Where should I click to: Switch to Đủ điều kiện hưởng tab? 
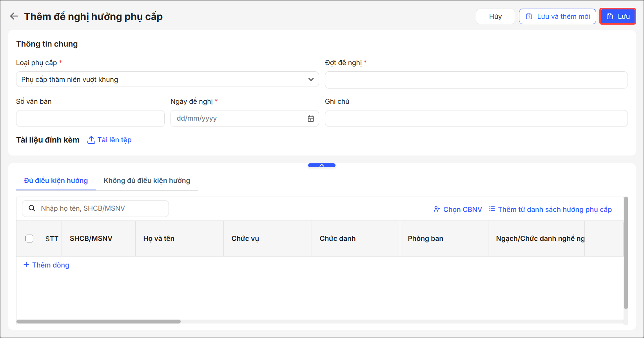point(56,181)
